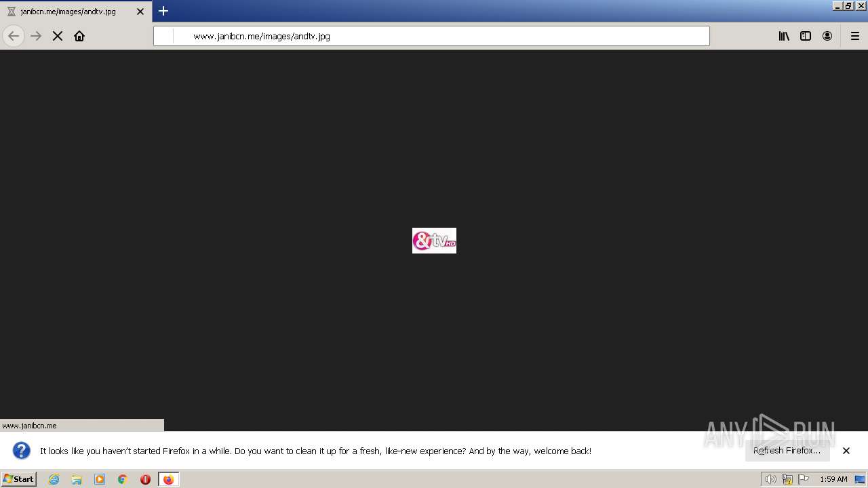Open the Windows Start menu
This screenshot has height=488, width=868.
click(19, 479)
